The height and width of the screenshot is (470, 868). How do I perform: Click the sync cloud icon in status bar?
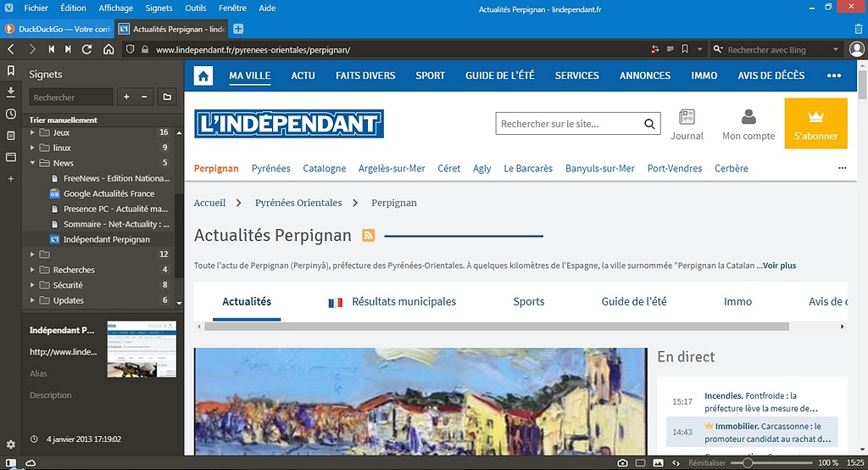[31, 463]
